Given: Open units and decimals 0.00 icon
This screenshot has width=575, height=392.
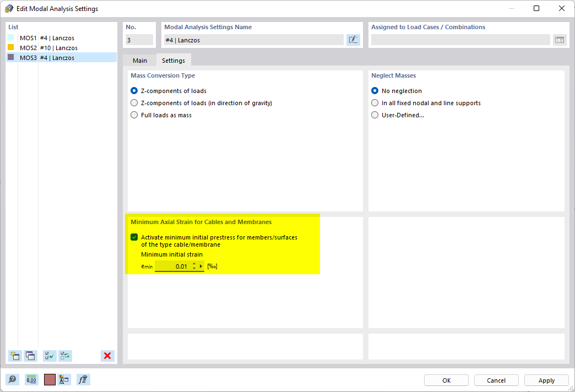Looking at the screenshot, I should pyautogui.click(x=31, y=379).
